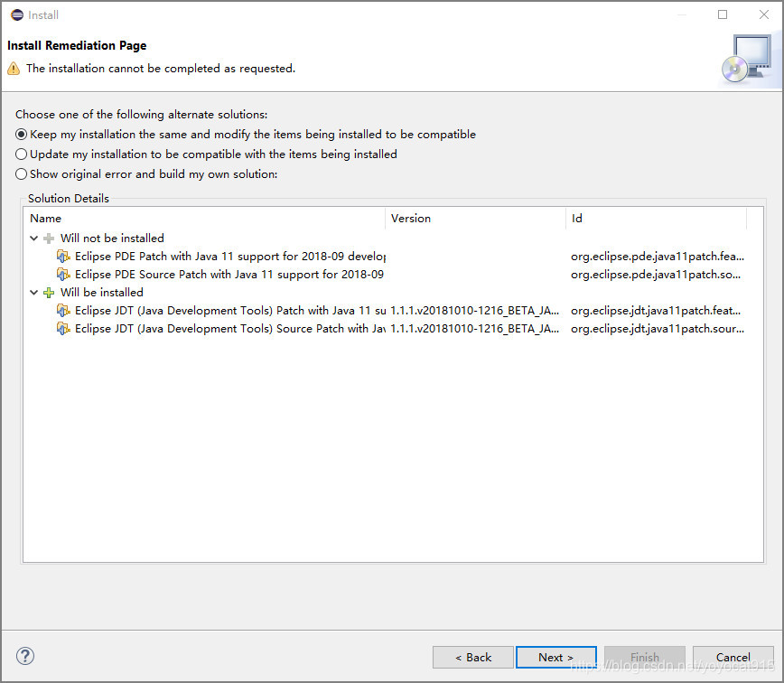Viewport: 784px width, 683px height.
Task: Proceed with the Next button
Action: 556,658
